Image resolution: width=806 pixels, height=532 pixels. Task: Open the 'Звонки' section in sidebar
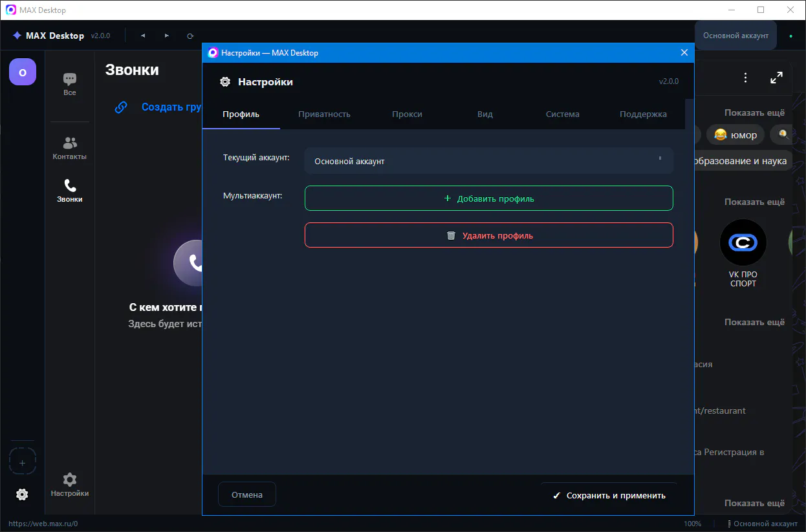(70, 191)
